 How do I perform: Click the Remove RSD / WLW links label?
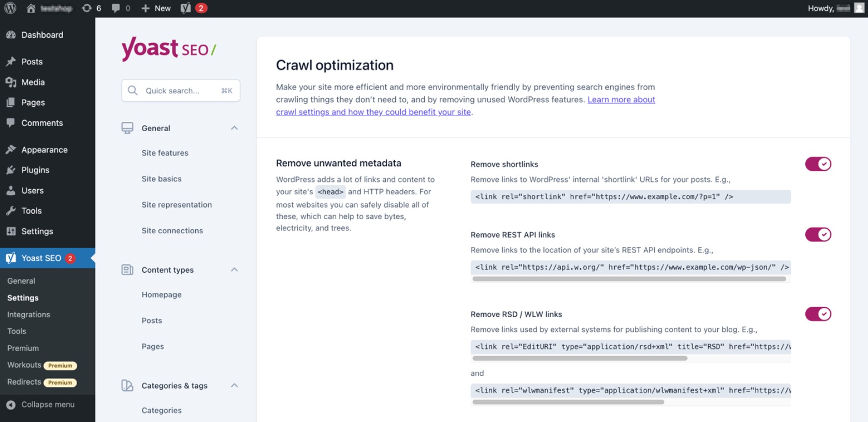[x=516, y=314]
